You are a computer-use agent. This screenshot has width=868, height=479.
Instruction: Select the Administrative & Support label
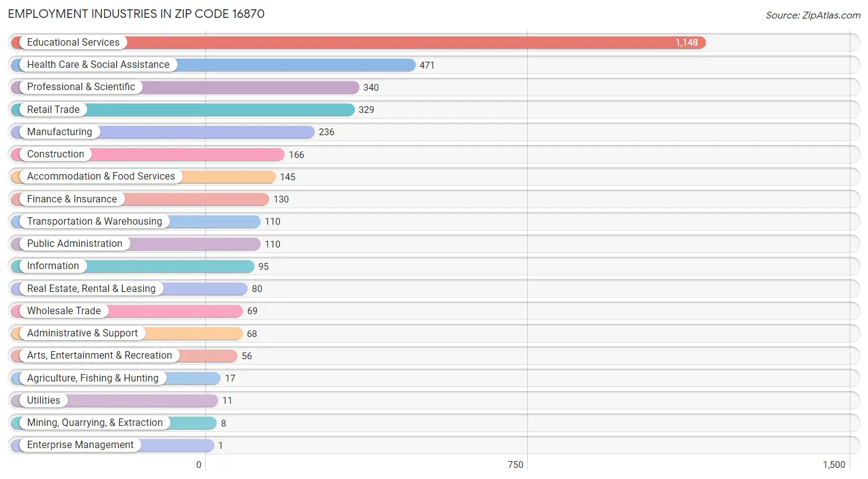coord(82,333)
